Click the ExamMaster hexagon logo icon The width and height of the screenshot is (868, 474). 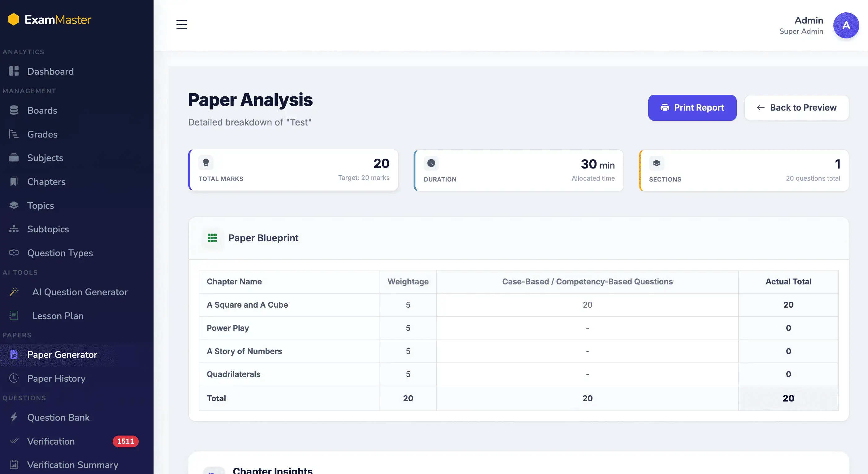tap(14, 19)
